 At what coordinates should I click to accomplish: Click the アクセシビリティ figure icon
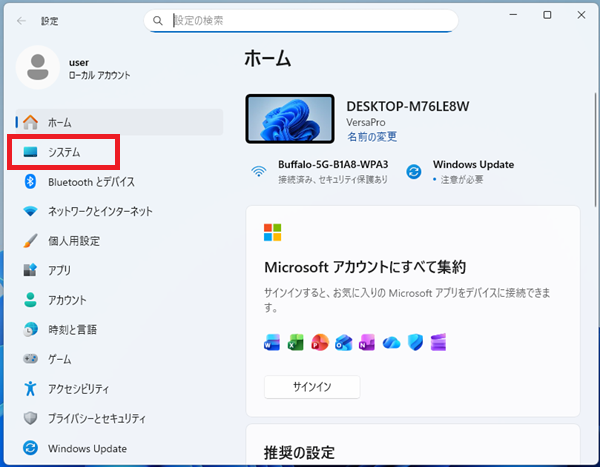(x=30, y=389)
